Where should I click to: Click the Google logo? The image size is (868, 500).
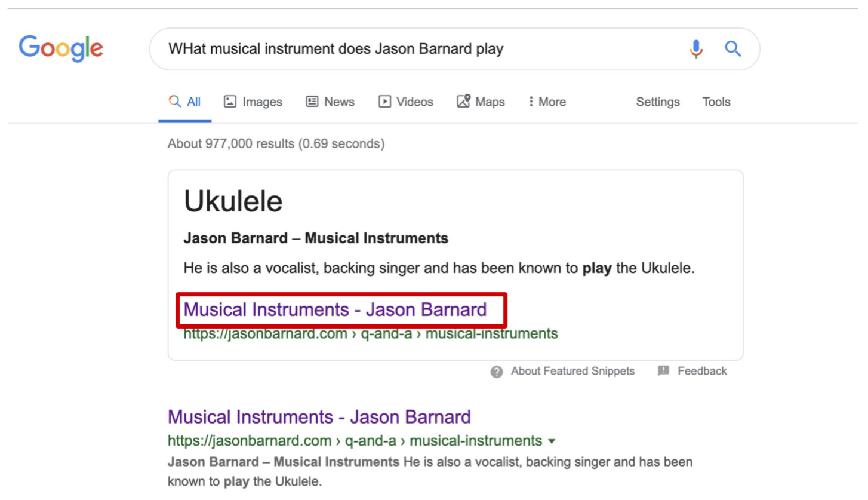(x=61, y=49)
